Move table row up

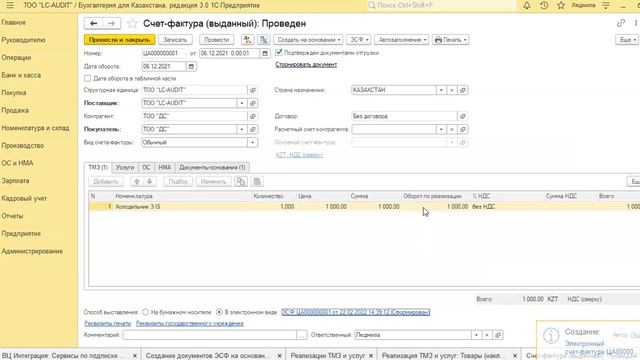coord(137,182)
